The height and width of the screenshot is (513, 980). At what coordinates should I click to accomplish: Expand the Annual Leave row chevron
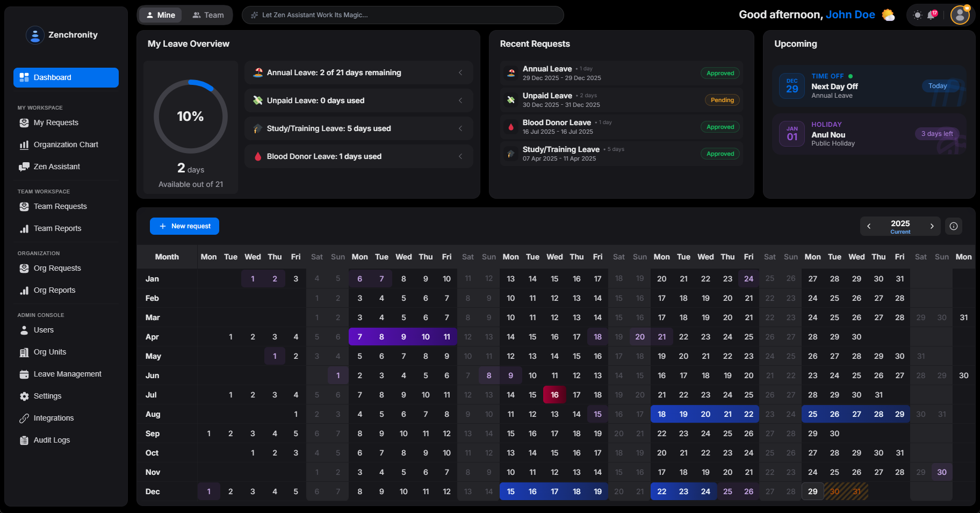[460, 73]
